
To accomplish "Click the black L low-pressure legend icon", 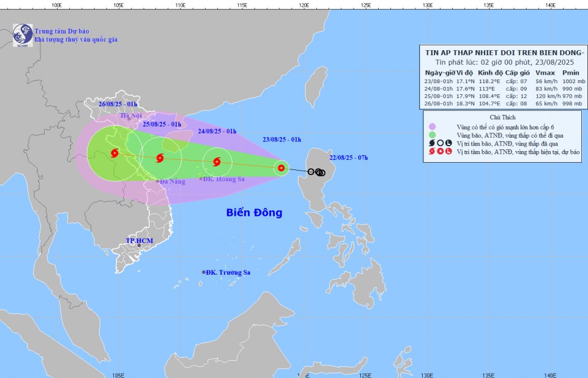I will pyautogui.click(x=448, y=143).
